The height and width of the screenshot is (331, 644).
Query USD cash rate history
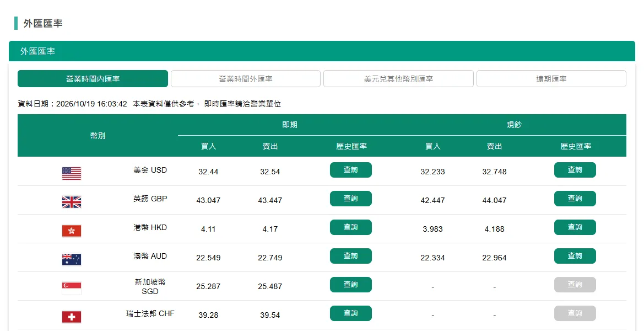pos(575,170)
